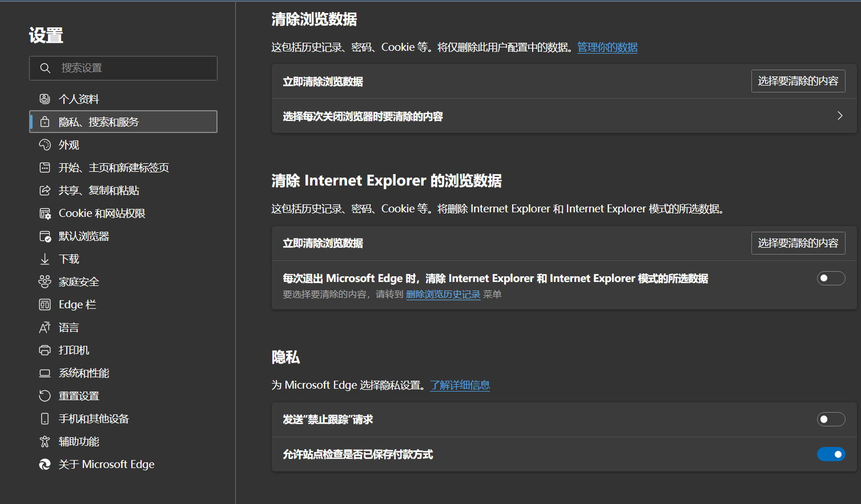Click the family icon next to 家庭安全
This screenshot has width=861, height=504.
45,281
